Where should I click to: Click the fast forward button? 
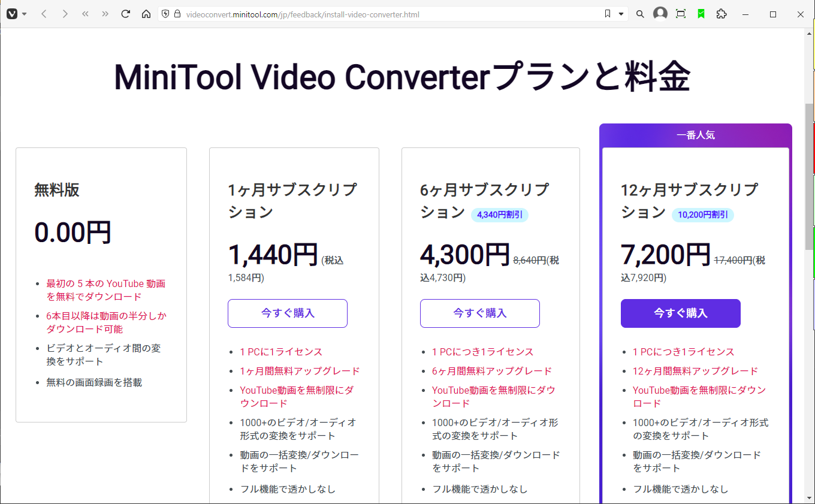click(105, 14)
